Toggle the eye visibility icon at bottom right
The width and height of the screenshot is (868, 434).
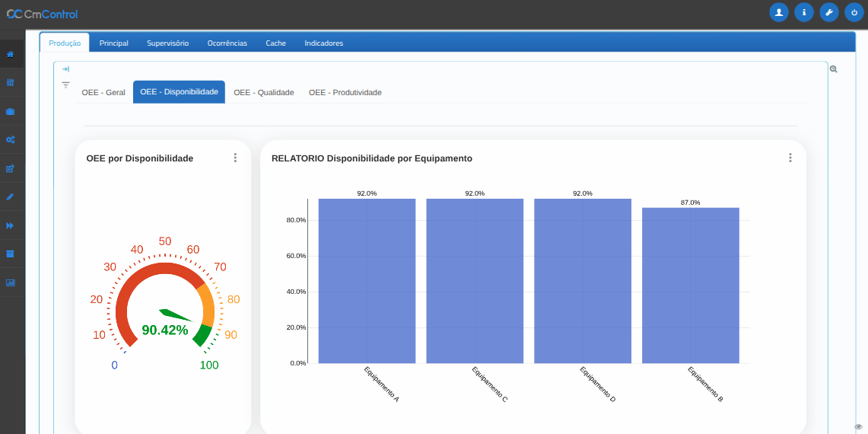click(x=858, y=427)
